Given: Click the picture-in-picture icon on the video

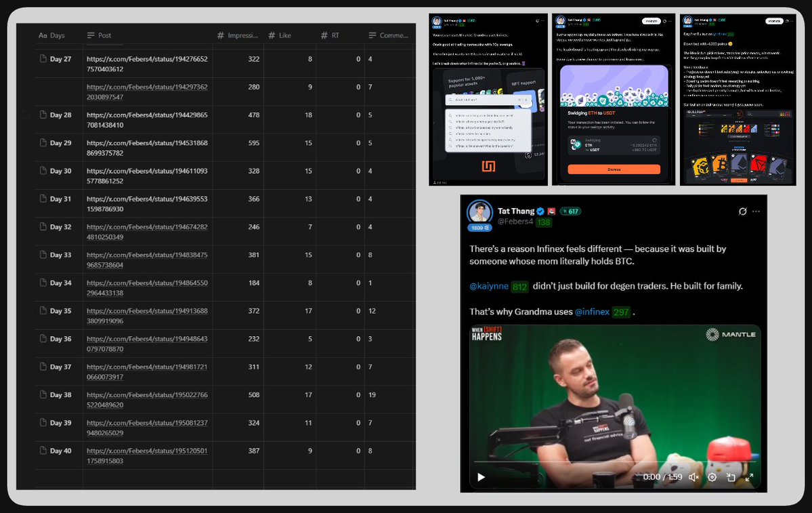Looking at the screenshot, I should coord(731,477).
